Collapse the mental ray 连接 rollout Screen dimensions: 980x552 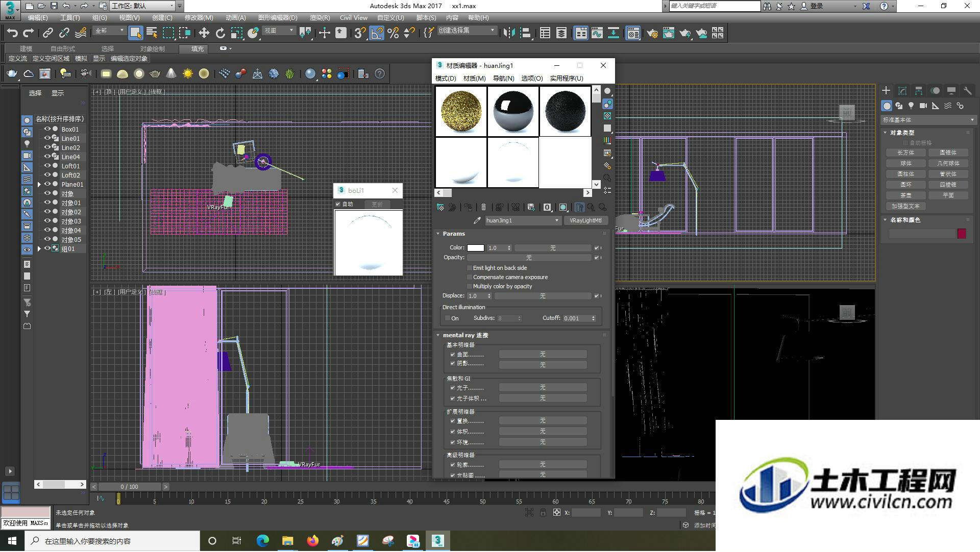[438, 335]
